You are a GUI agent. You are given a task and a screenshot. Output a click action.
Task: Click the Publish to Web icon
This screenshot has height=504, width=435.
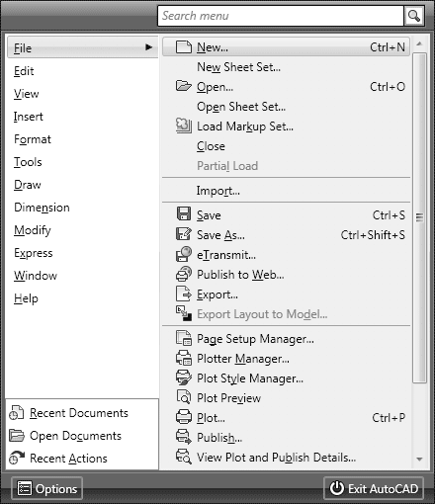click(184, 274)
